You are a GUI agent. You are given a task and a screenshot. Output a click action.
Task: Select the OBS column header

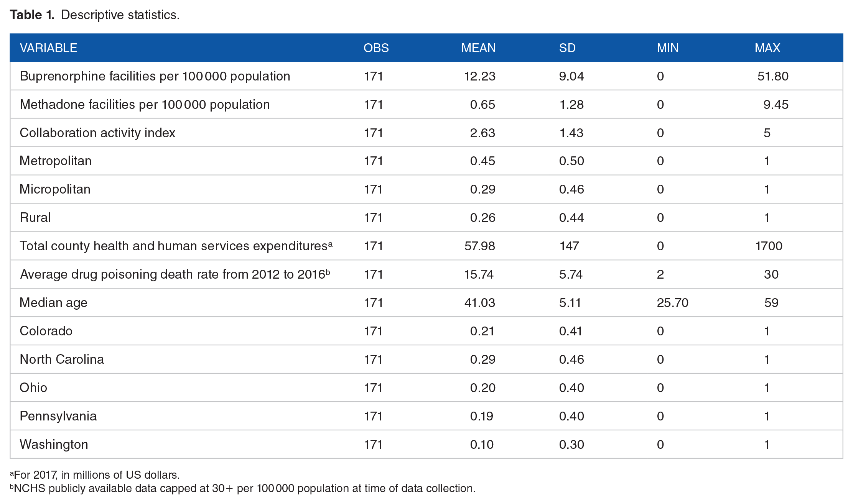[x=376, y=48]
